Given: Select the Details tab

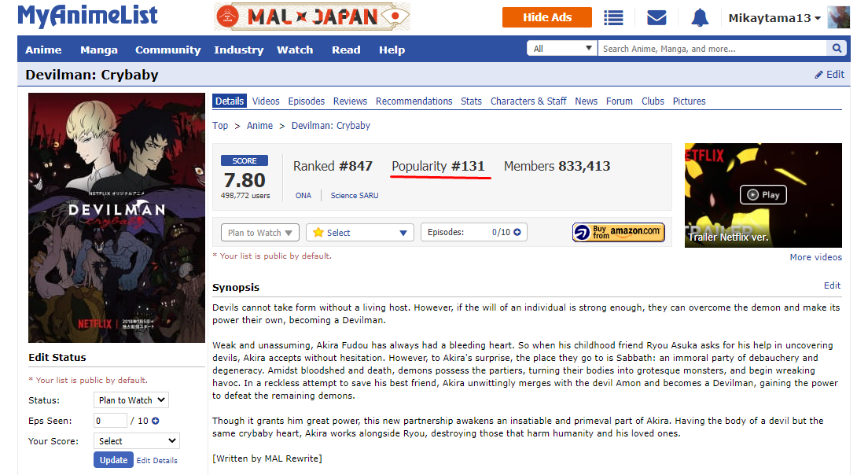Looking at the screenshot, I should point(229,101).
